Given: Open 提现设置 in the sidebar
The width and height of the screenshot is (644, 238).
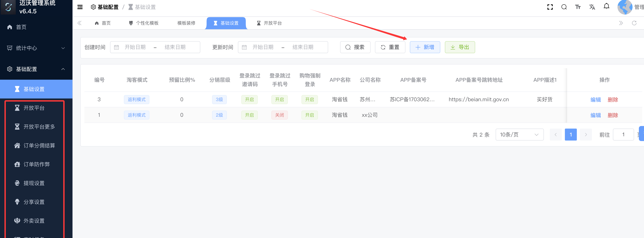Looking at the screenshot, I should pos(34,183).
